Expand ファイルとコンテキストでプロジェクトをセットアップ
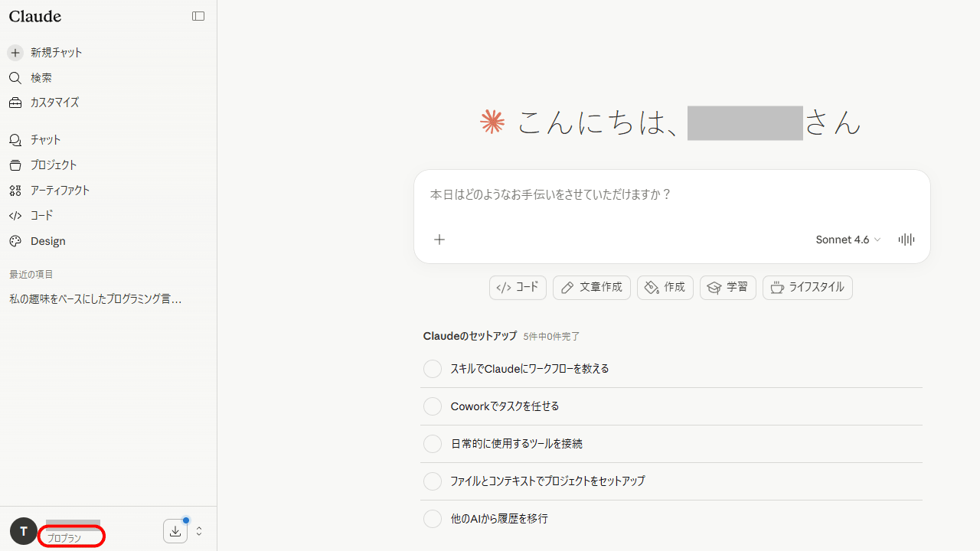This screenshot has height=551, width=980. 433,481
